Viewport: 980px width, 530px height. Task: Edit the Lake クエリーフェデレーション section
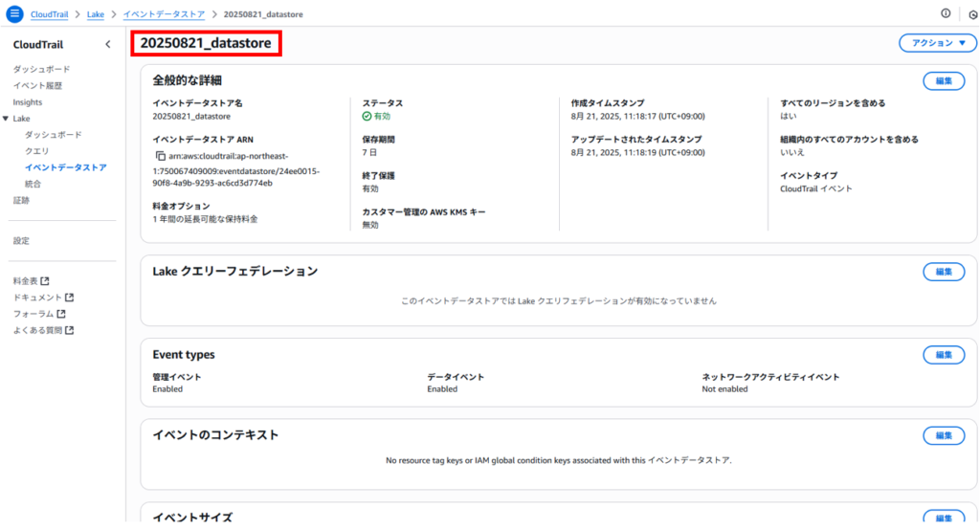click(x=944, y=272)
